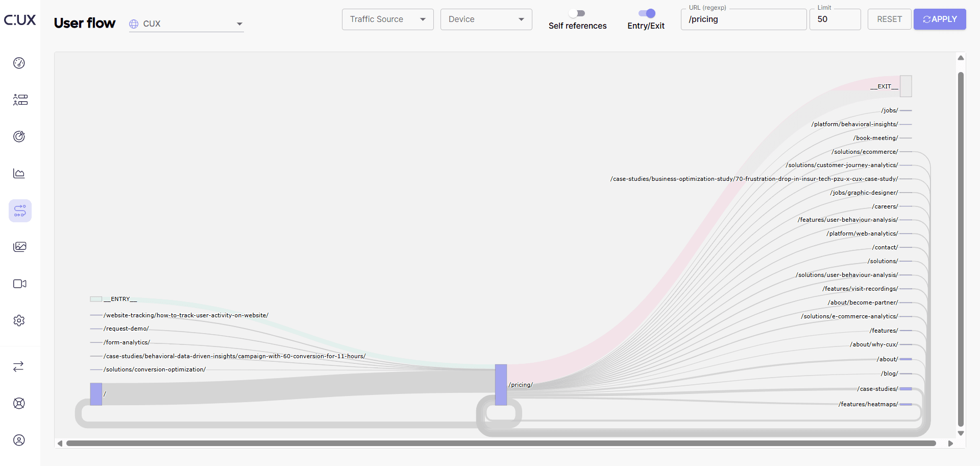The height and width of the screenshot is (466, 980).
Task: Click the vertical scrollbar thumb of the chart
Action: 961,249
